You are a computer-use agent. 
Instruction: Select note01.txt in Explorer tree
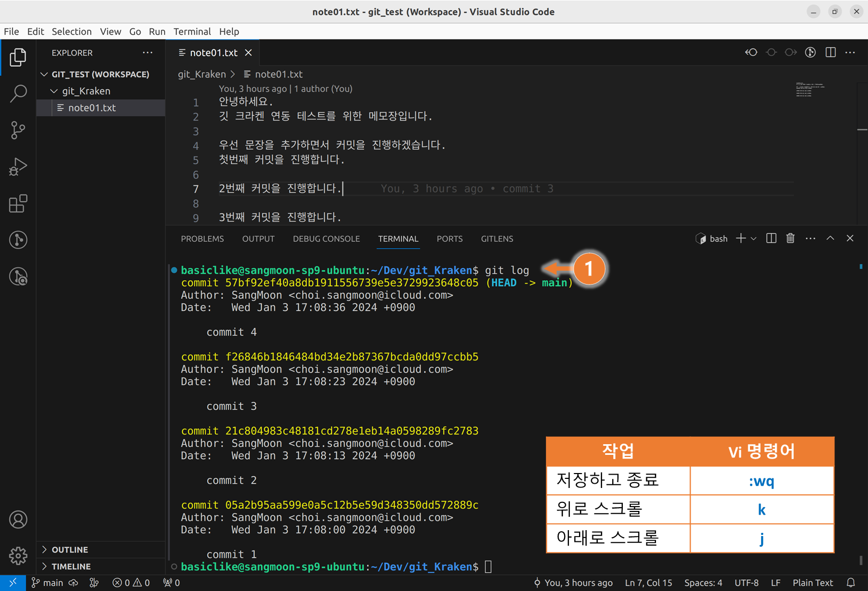tap(100, 108)
